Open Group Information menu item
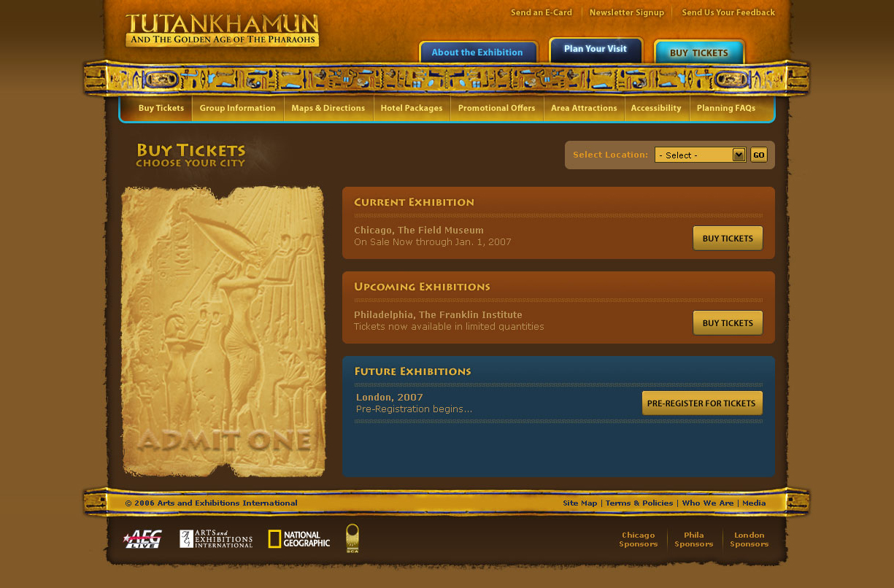The width and height of the screenshot is (894, 588). tap(238, 108)
